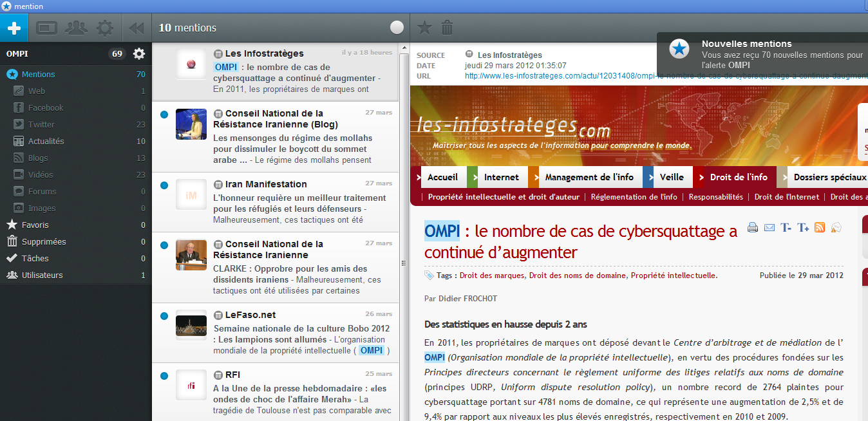
Task: Increase article text size with T+ icon
Action: 803,227
